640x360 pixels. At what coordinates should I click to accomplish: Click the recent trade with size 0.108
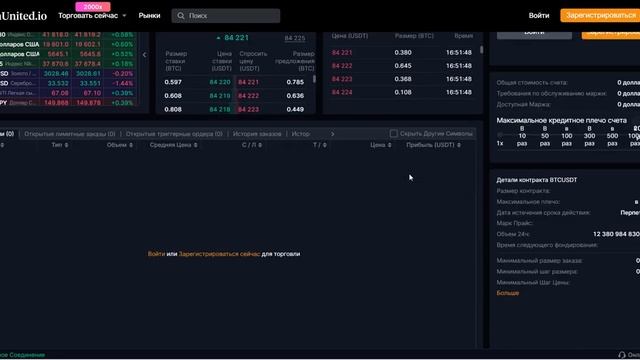[x=403, y=92]
